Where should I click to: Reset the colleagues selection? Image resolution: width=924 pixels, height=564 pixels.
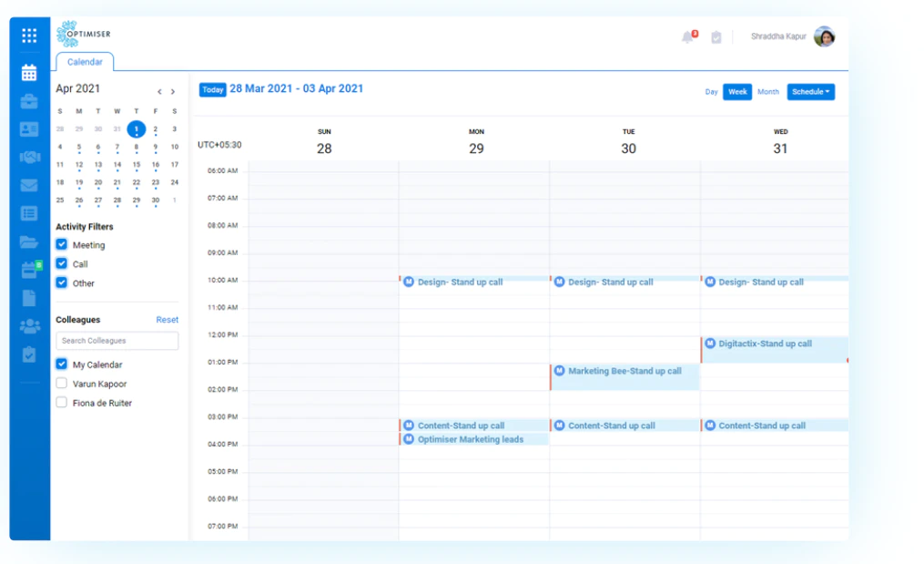pyautogui.click(x=167, y=320)
